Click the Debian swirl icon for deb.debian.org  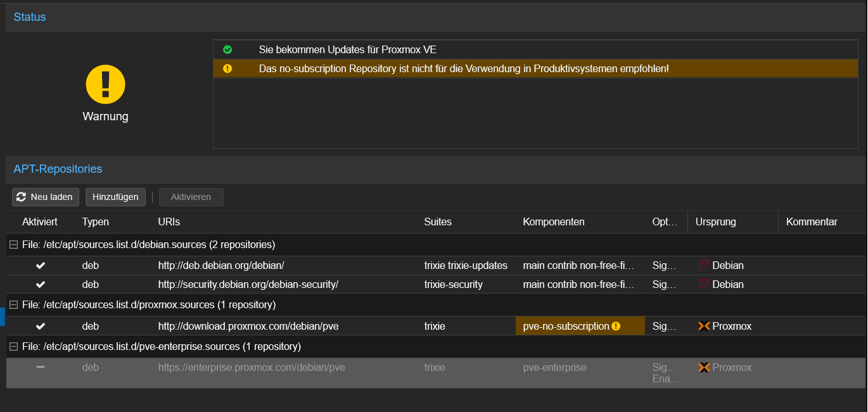pos(705,265)
